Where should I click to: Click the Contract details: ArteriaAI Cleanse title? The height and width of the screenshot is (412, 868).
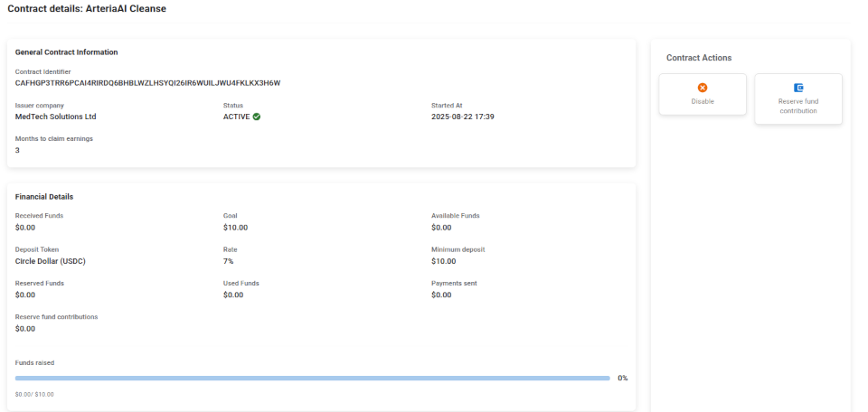click(86, 9)
